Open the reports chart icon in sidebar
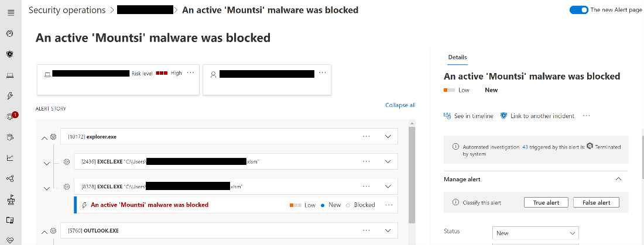Image resolution: width=644 pixels, height=245 pixels. tap(10, 157)
